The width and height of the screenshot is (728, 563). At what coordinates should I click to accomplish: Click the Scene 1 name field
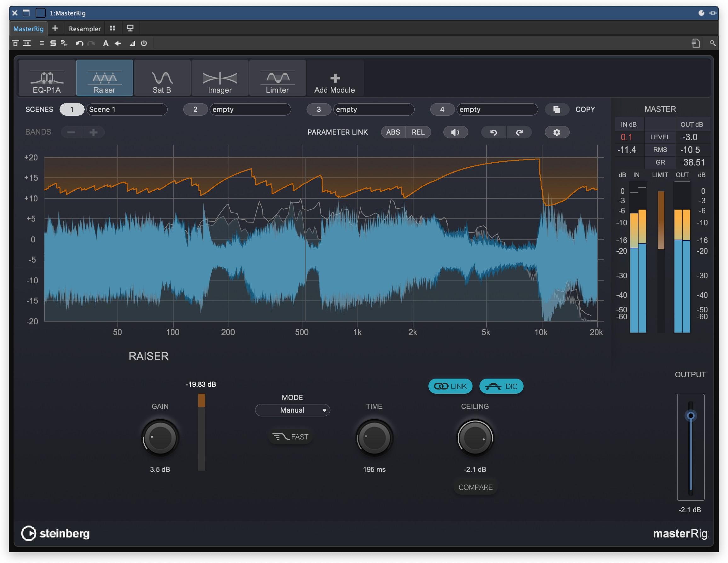[x=127, y=109]
